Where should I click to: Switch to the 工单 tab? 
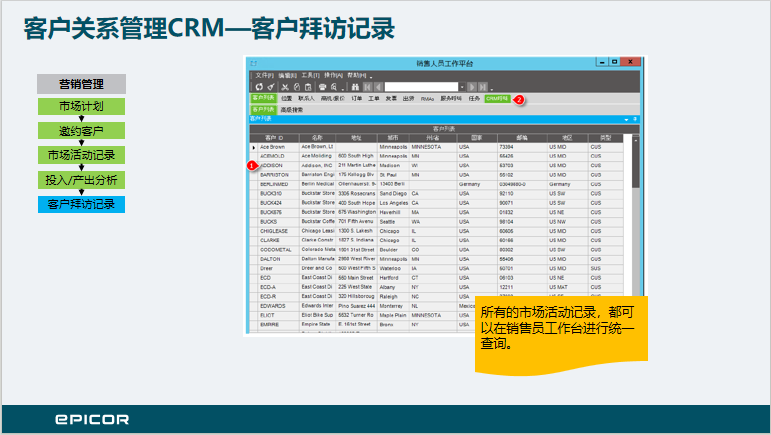tap(374, 99)
